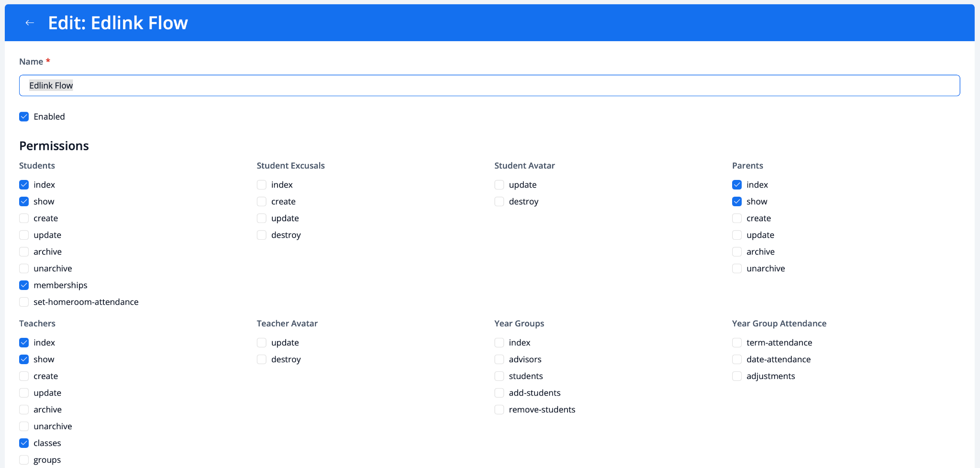Image resolution: width=980 pixels, height=468 pixels.
Task: Check update under Teacher Avatar
Action: (261, 342)
